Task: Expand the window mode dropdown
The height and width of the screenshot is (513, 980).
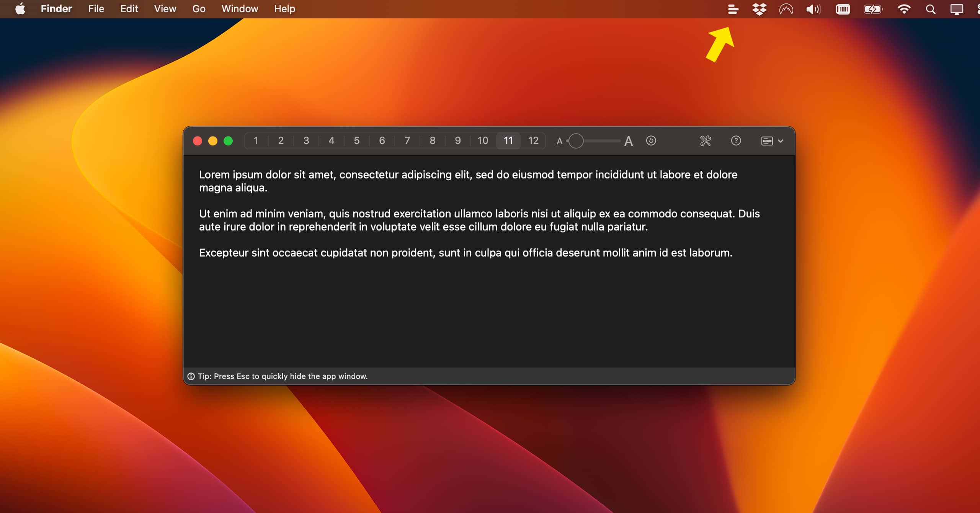Action: pyautogui.click(x=772, y=141)
